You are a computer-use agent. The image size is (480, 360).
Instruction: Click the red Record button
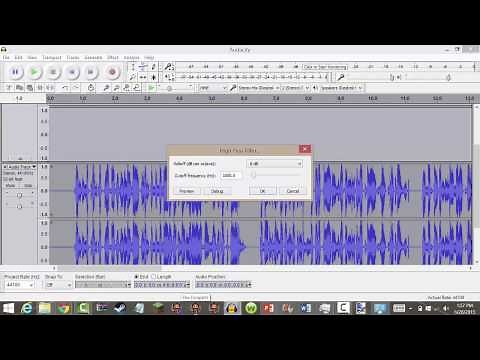click(112, 72)
